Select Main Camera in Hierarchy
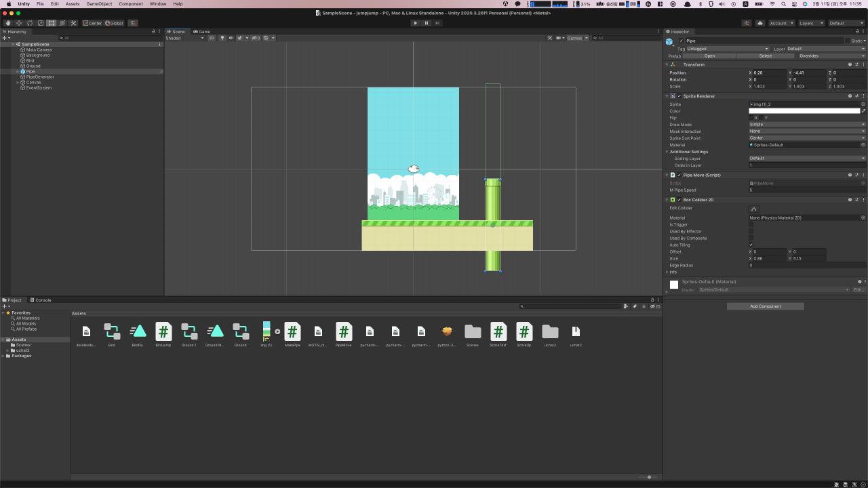 [39, 49]
